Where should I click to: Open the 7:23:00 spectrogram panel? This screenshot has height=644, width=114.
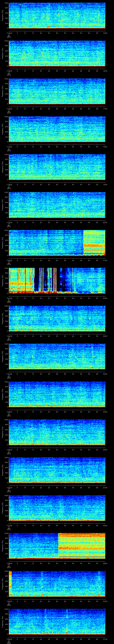(x=57, y=357)
